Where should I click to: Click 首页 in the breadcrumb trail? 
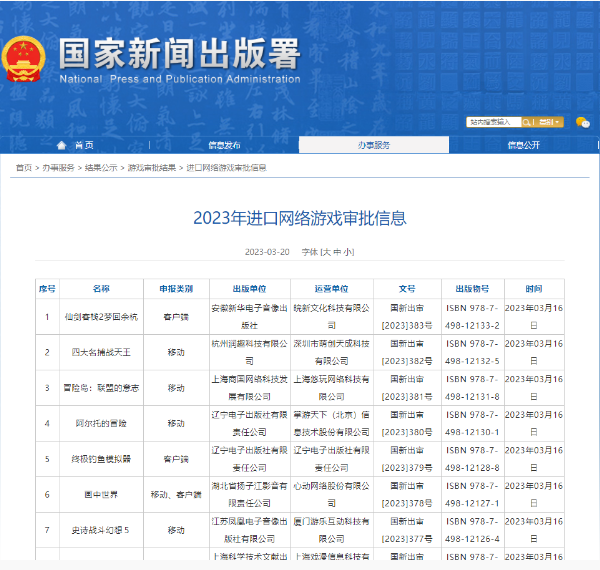point(24,168)
